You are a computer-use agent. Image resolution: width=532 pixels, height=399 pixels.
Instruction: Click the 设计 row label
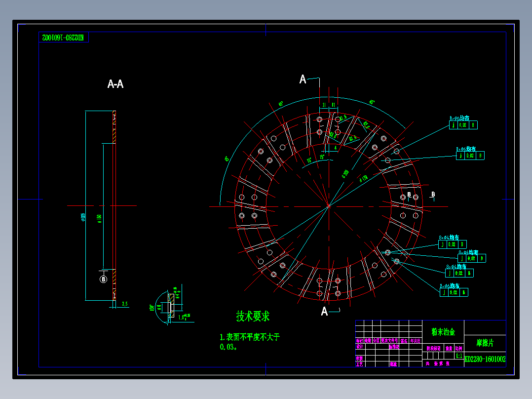pyautogui.click(x=360, y=346)
